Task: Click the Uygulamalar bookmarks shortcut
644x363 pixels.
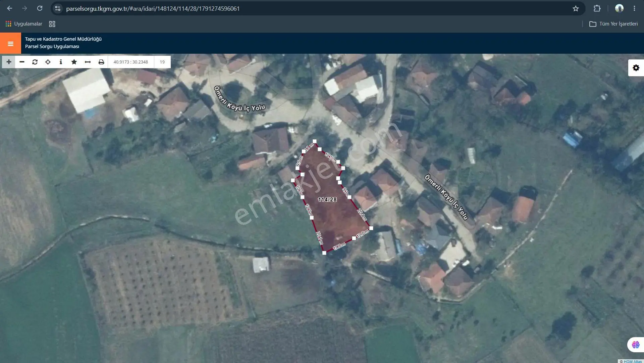Action: [x=24, y=24]
